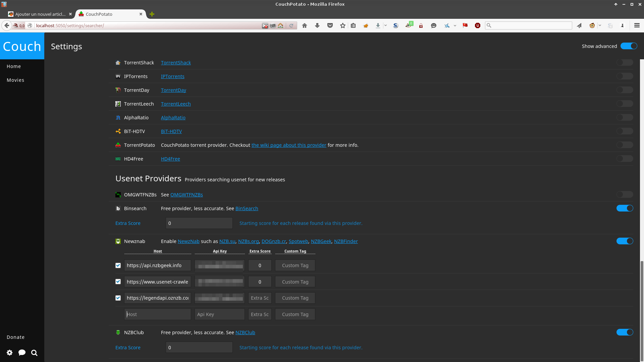The height and width of the screenshot is (362, 644).
Task: Select the CouchPotato browser tab
Action: [x=111, y=14]
